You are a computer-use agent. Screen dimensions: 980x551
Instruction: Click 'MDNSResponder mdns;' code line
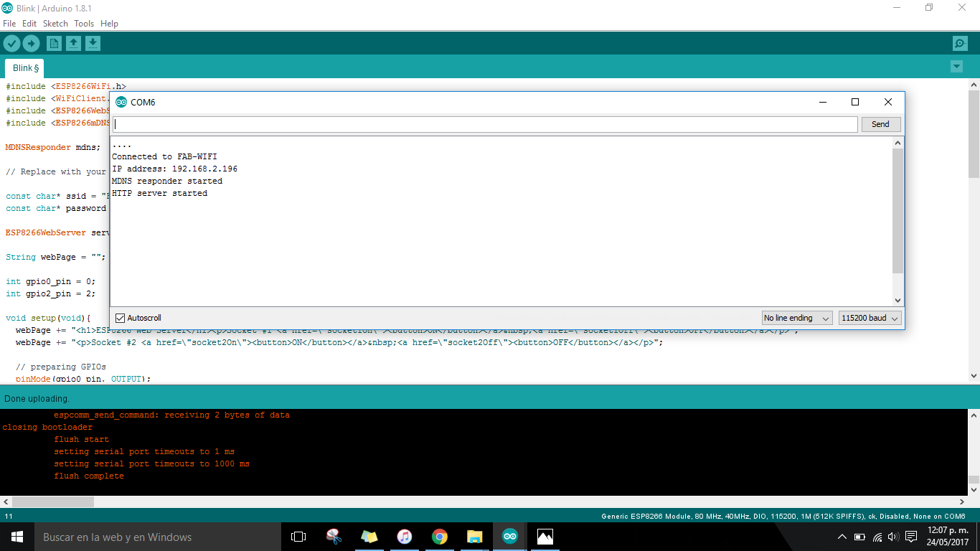pyautogui.click(x=52, y=147)
